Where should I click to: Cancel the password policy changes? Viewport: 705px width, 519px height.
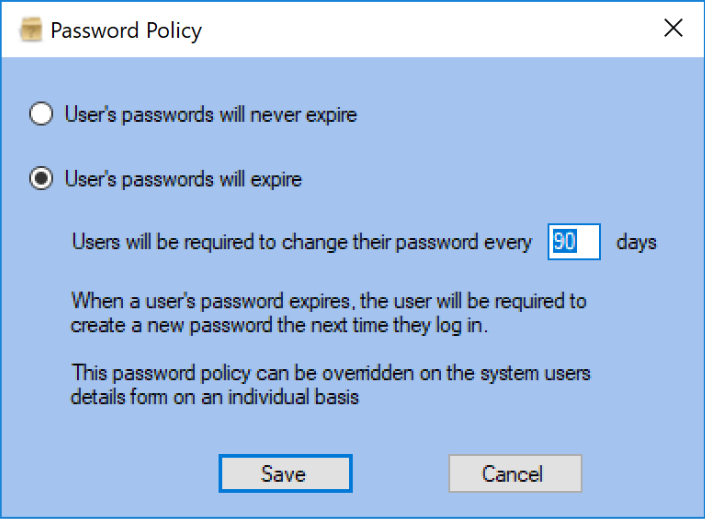pos(514,473)
